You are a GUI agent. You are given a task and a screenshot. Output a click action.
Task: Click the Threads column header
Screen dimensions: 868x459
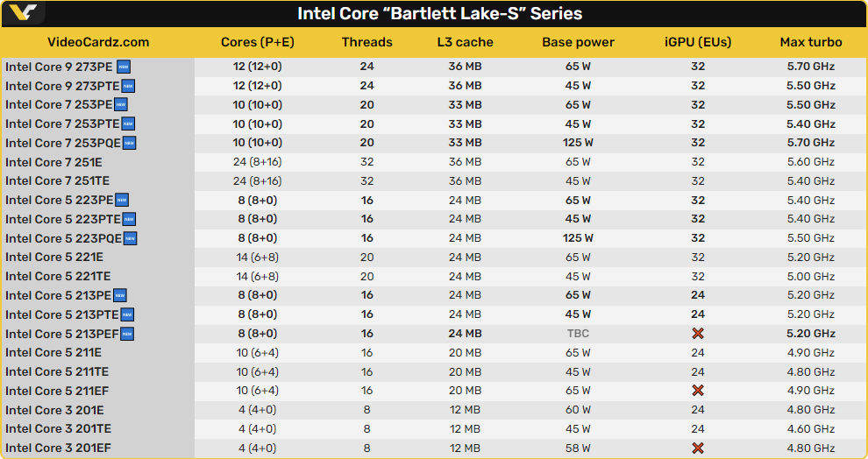366,42
